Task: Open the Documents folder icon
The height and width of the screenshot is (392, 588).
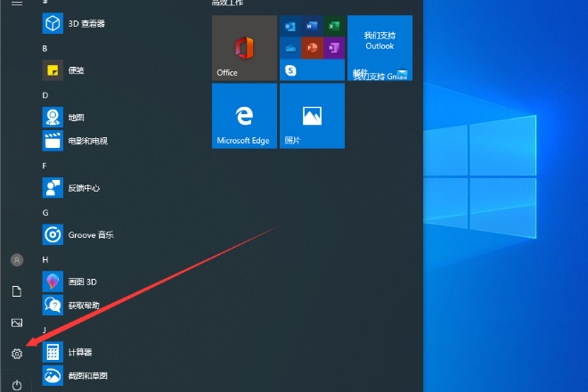Action: click(x=17, y=291)
